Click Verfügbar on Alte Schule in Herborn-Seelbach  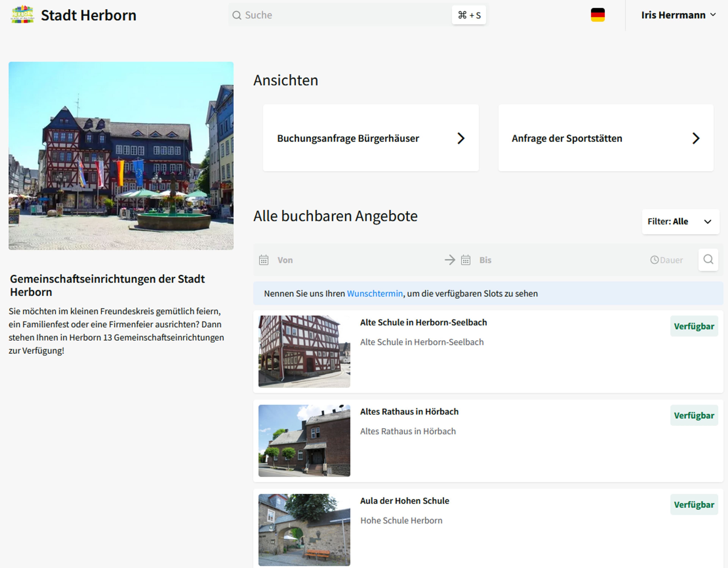point(694,326)
